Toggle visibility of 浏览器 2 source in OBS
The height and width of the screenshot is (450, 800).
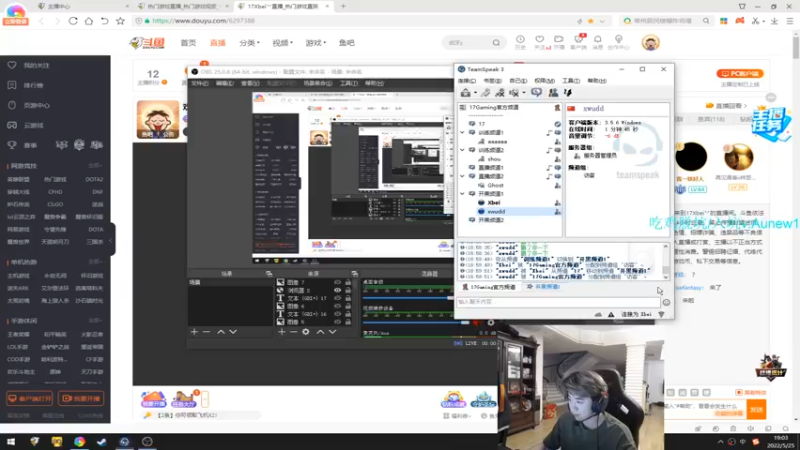tap(337, 290)
